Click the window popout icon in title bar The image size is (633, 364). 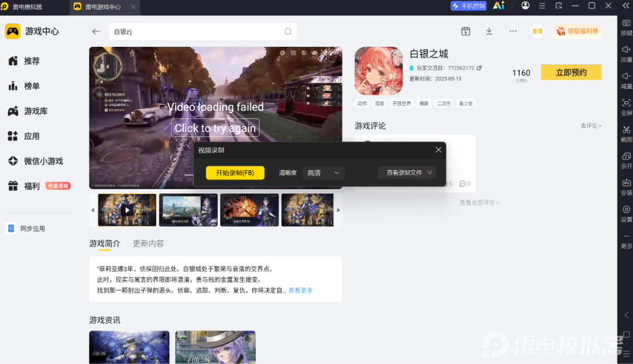559,6
